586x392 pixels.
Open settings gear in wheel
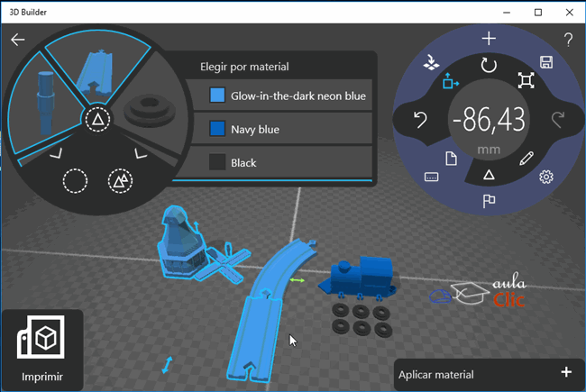[546, 177]
